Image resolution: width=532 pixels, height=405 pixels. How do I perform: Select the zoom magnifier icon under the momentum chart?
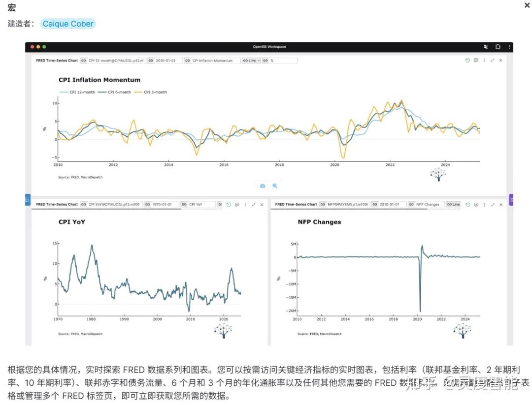click(275, 186)
